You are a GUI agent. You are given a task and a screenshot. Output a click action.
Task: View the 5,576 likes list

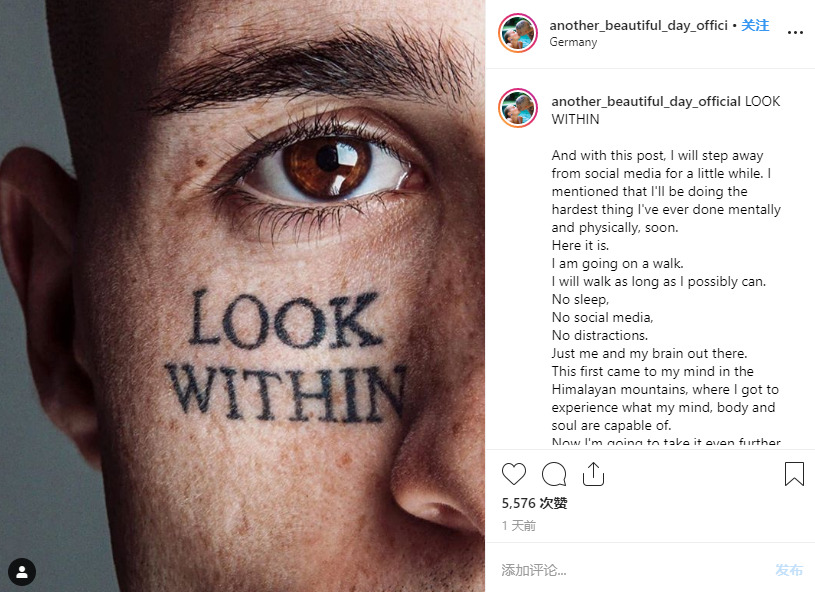coord(534,503)
